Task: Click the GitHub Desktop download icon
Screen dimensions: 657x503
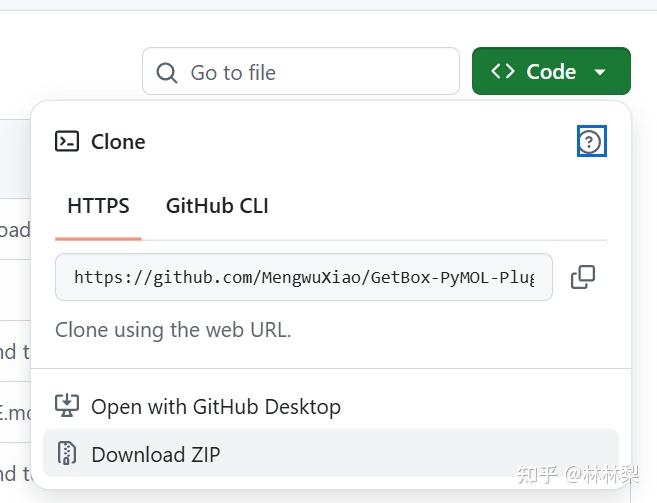Action: pos(67,406)
